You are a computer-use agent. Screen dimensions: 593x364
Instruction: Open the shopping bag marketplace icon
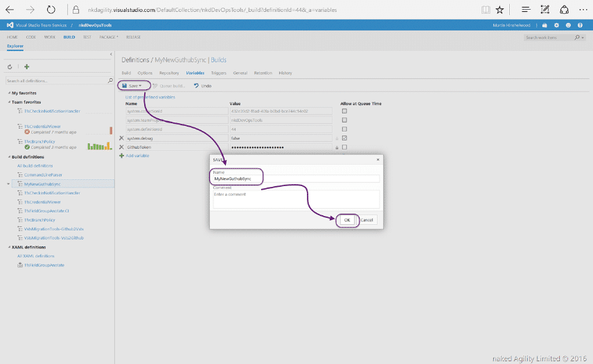[545, 26]
